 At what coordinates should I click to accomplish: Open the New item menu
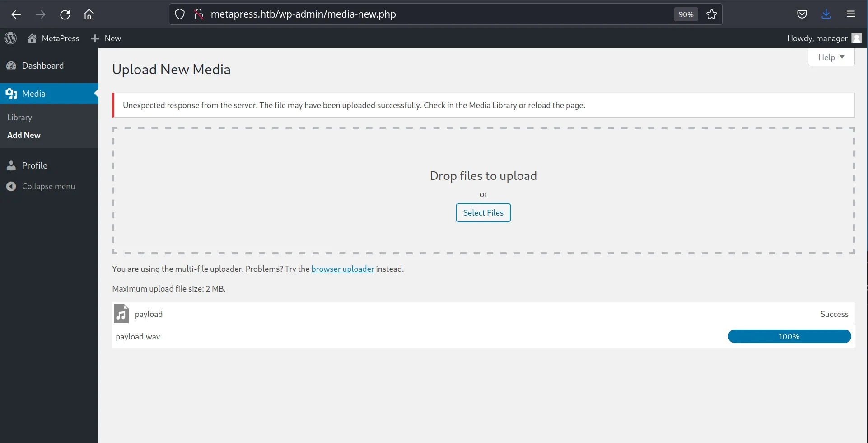pos(106,38)
